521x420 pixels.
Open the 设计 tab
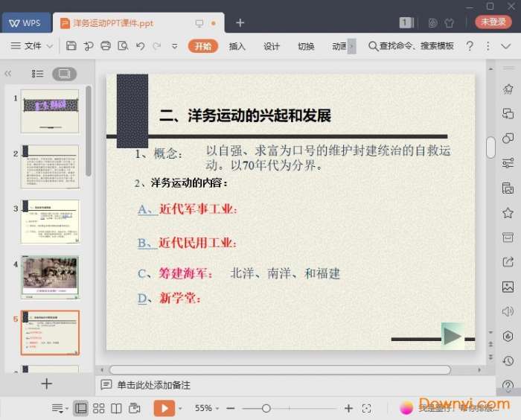272,46
